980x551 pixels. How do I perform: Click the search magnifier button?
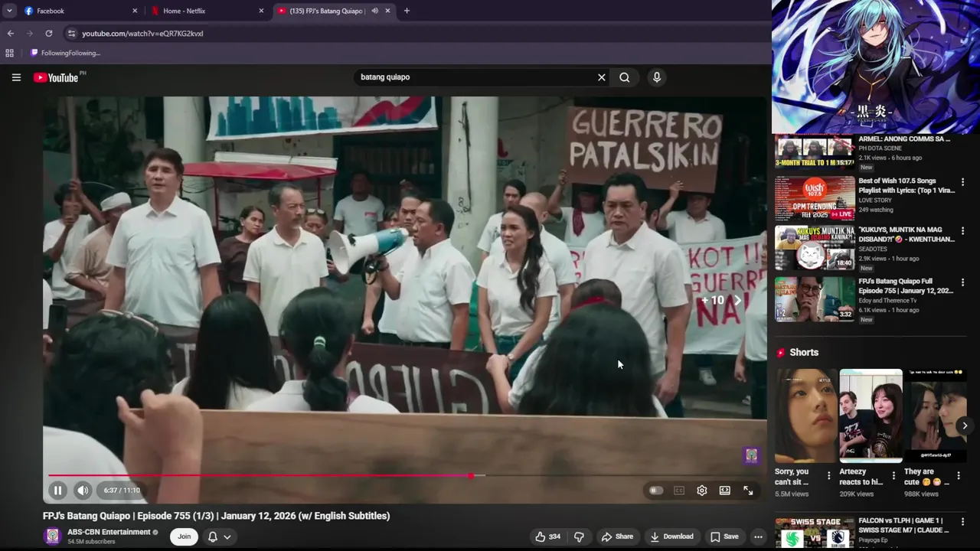(625, 77)
